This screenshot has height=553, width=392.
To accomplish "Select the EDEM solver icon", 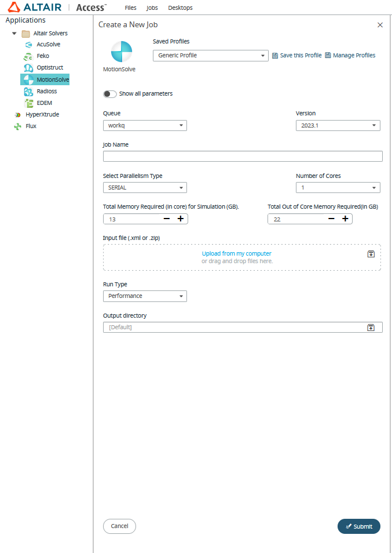I will click(28, 103).
